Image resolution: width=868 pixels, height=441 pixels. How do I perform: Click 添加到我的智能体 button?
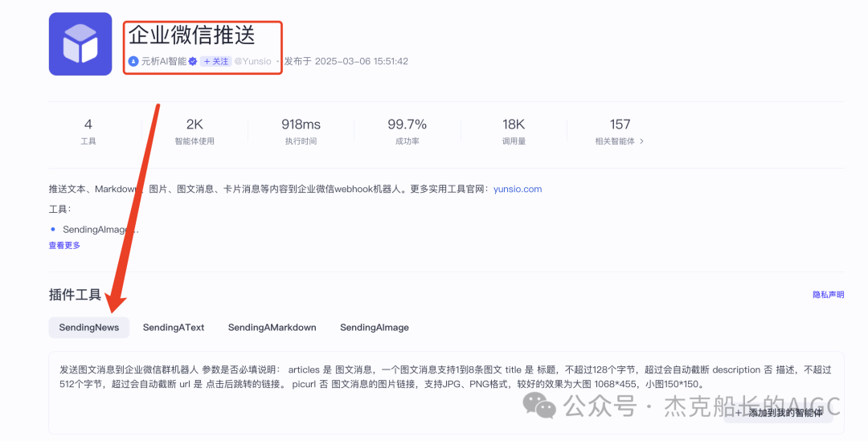(778, 413)
